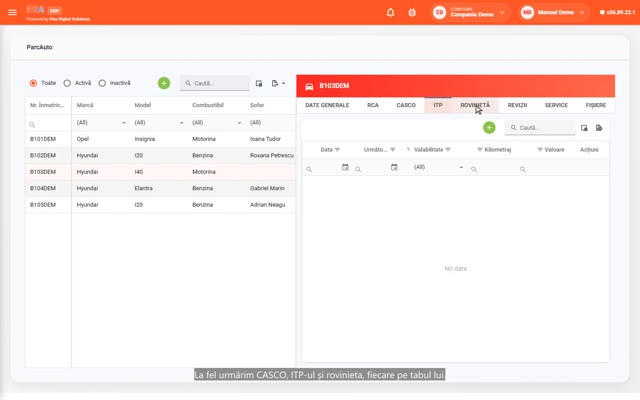Sort by the Nr. Înmatric... column header

coord(47,105)
